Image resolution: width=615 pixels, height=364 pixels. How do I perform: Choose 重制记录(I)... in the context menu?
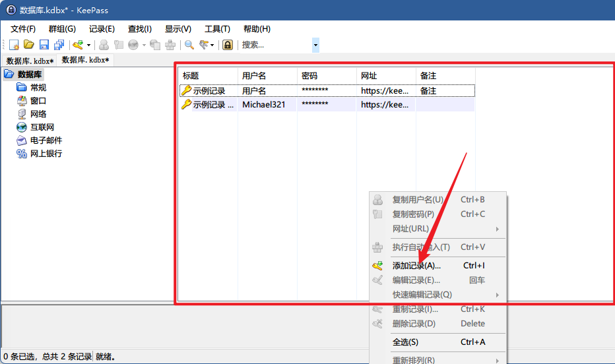pyautogui.click(x=438, y=309)
